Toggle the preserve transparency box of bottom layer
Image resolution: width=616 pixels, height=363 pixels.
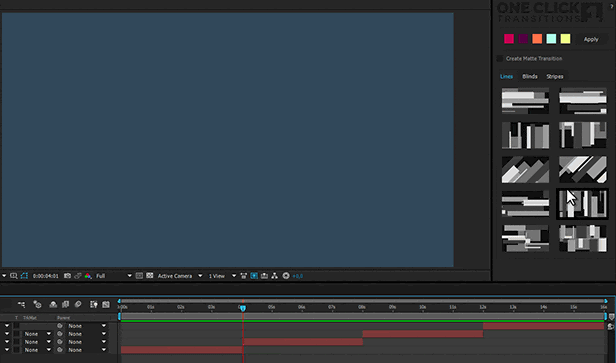pos(16,350)
